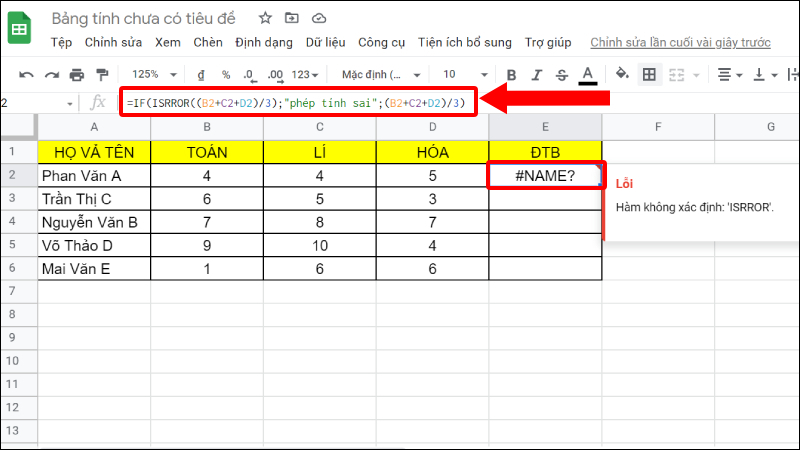Click the format as percent button
Screen dimensions: 800x450
coord(226,75)
